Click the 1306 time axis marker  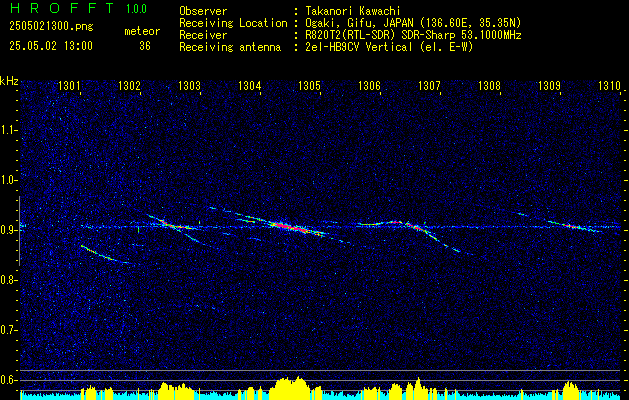pos(369,85)
